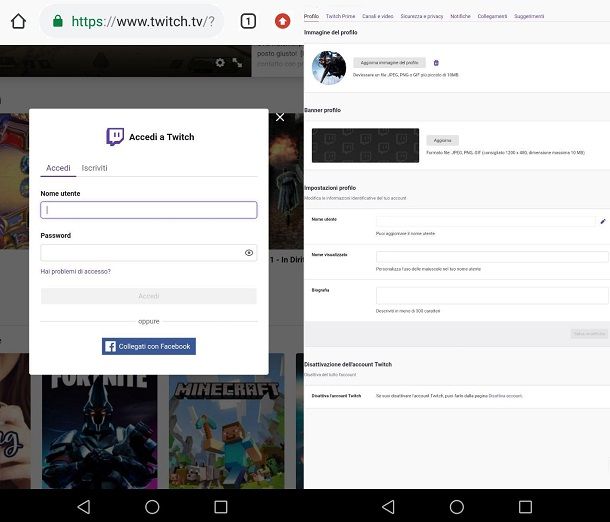Open the video player settings gear
The height and width of the screenshot is (522, 610).
[x=220, y=63]
